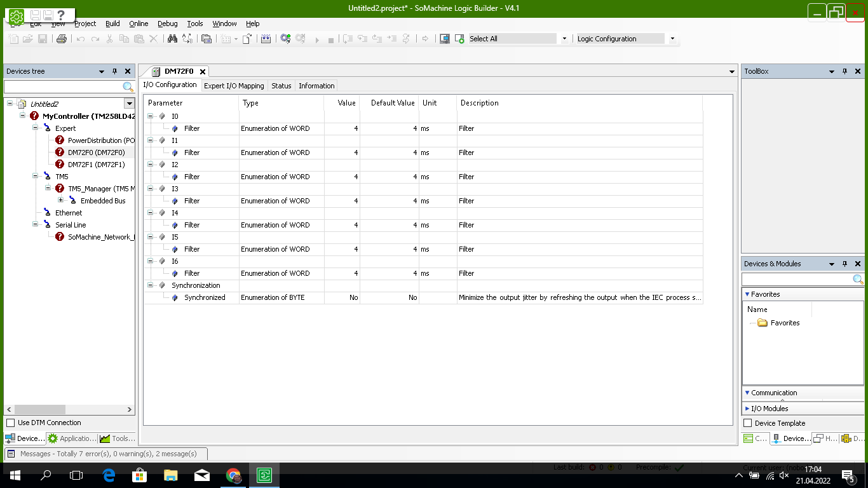Open the Applications tree panel icon
Screen dimensions: 868x488
pyautogui.click(x=53, y=438)
